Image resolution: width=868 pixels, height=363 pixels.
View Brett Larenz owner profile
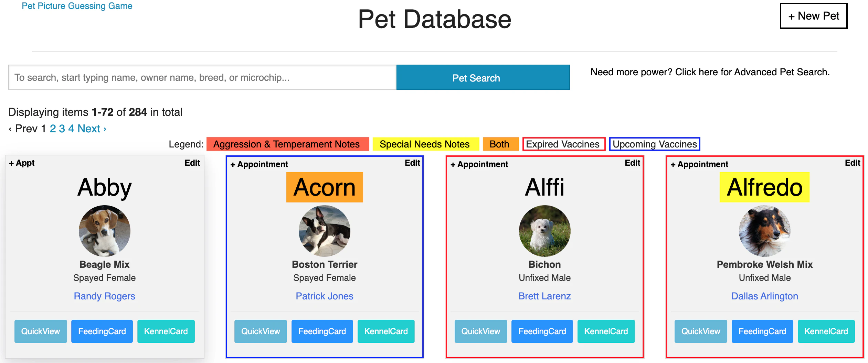tap(544, 296)
